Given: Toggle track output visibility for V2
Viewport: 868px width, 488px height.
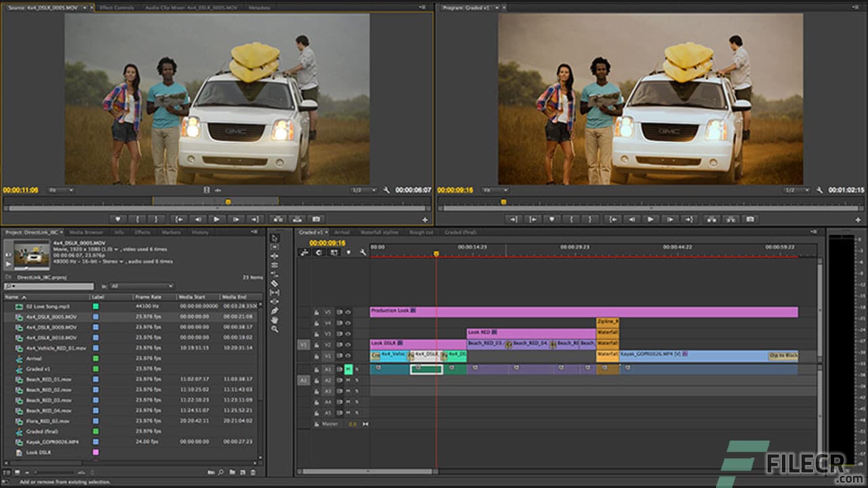Looking at the screenshot, I should click(x=347, y=344).
